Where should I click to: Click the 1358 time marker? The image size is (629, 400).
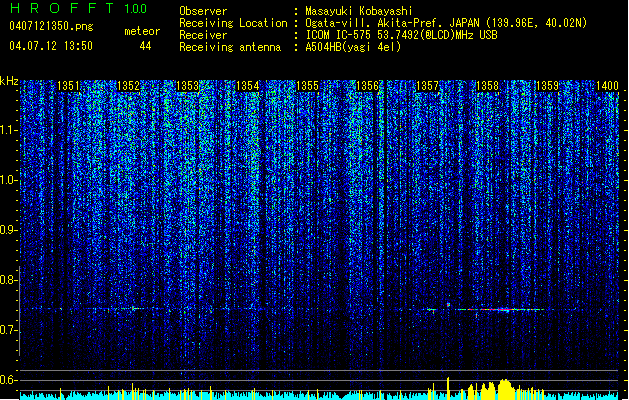487,86
